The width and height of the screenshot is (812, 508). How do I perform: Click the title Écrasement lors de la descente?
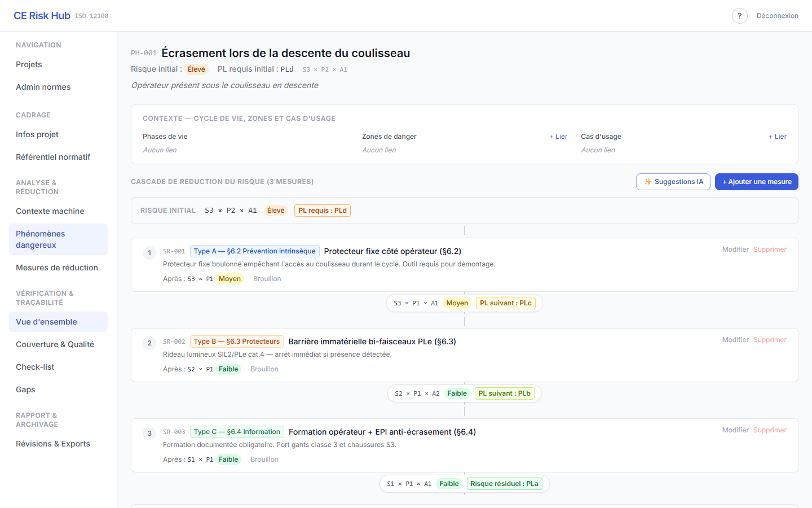(286, 53)
